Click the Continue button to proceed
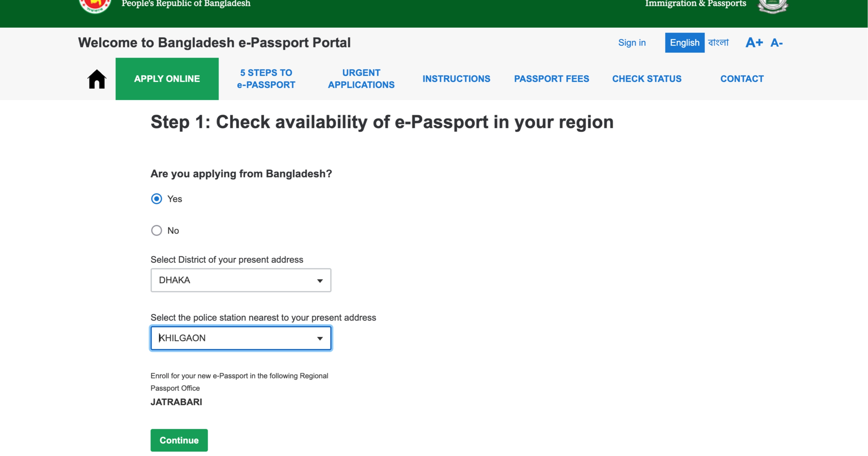This screenshot has width=868, height=456. (179, 441)
